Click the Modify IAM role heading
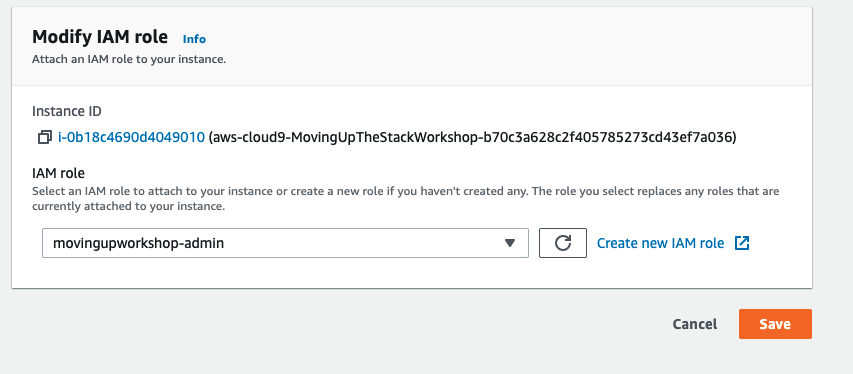This screenshot has height=374, width=853. 100,37
